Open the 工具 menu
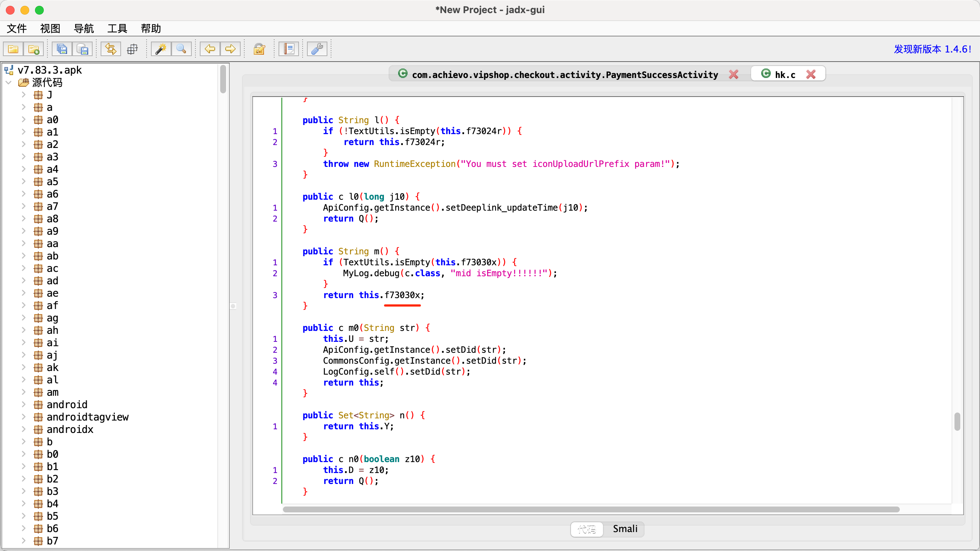This screenshot has width=980, height=551. 117,28
